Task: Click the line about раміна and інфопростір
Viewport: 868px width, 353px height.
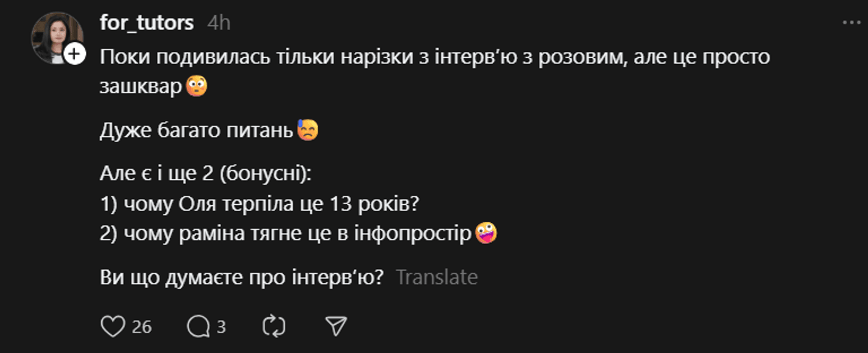Action: coord(286,234)
